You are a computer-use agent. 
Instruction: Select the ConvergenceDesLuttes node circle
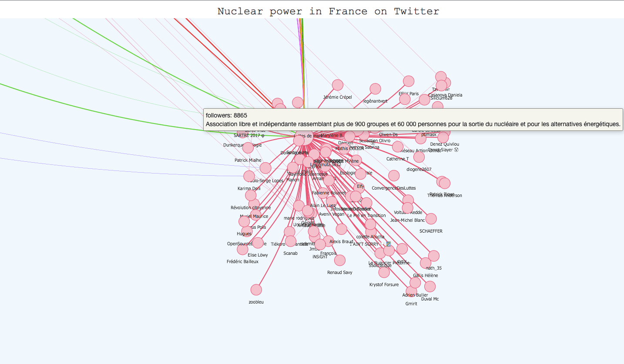394,176
